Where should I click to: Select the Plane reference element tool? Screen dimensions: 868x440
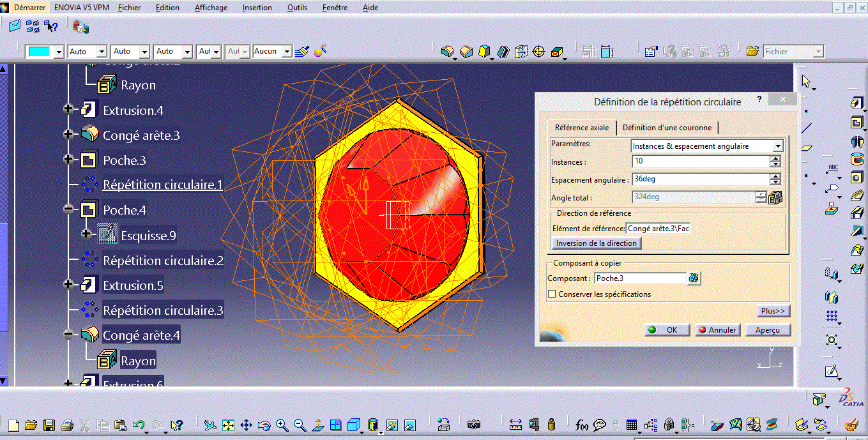[x=807, y=148]
